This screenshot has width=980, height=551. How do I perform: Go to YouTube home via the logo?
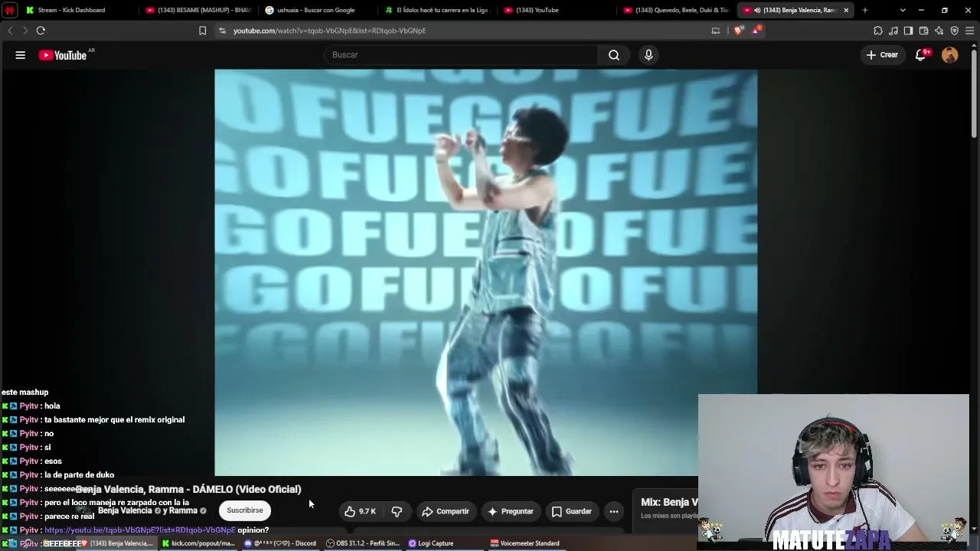pyautogui.click(x=63, y=55)
